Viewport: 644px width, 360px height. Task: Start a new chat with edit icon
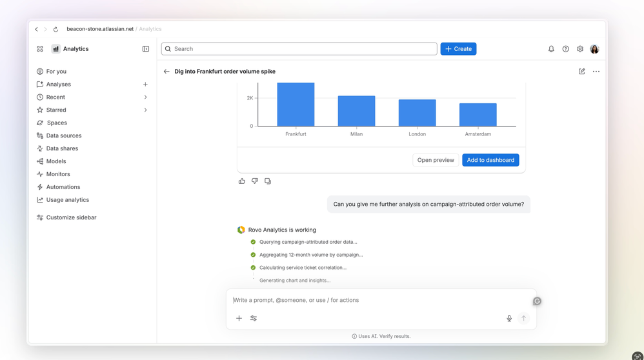click(x=581, y=72)
